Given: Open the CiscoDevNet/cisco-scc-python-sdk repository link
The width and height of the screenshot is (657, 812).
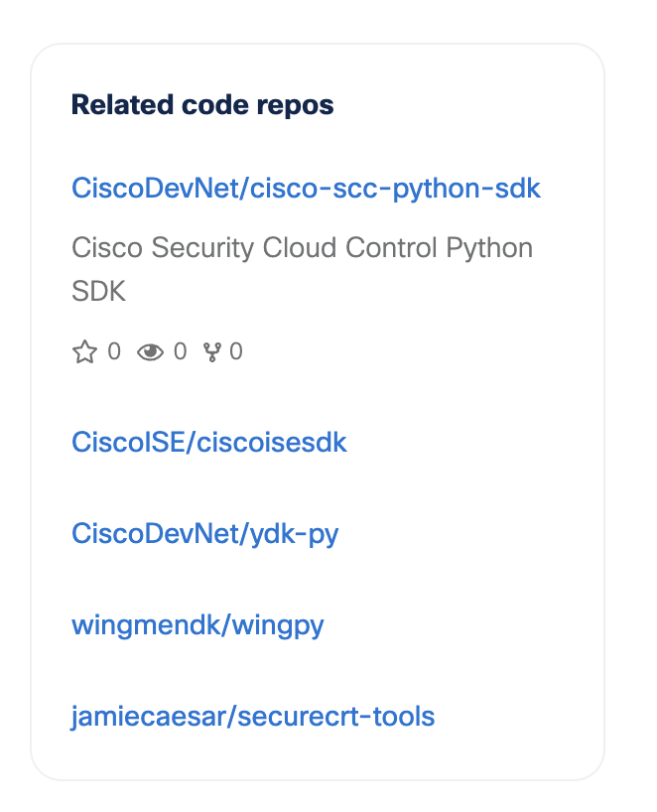Looking at the screenshot, I should tap(306, 188).
